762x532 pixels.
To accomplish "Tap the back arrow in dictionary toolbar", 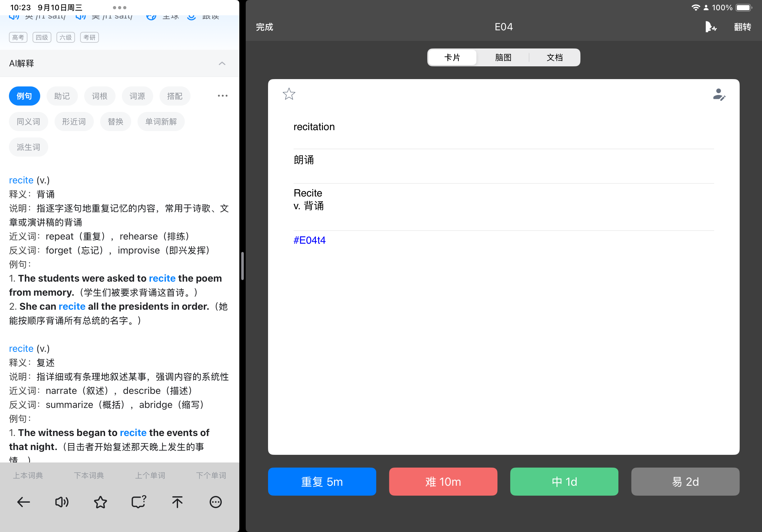I will (x=23, y=502).
